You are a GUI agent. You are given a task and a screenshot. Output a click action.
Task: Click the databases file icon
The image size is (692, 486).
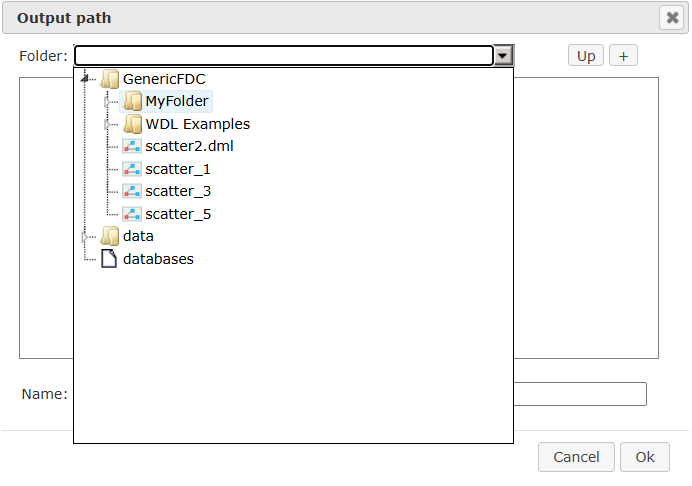[109, 259]
